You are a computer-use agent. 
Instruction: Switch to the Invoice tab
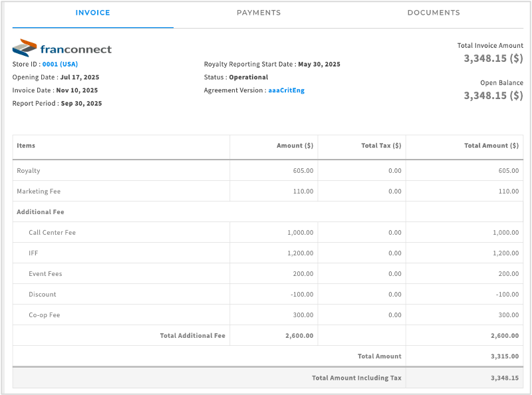pos(92,13)
